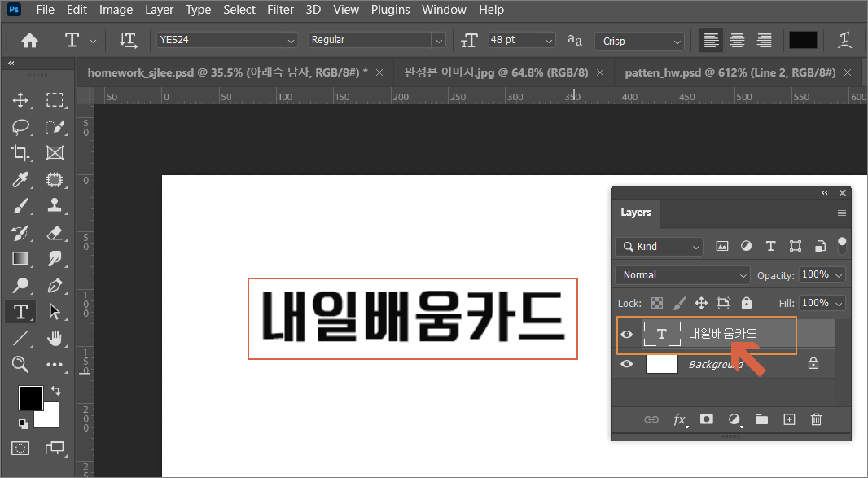
Task: Select the Path Selection tool
Action: click(x=55, y=311)
